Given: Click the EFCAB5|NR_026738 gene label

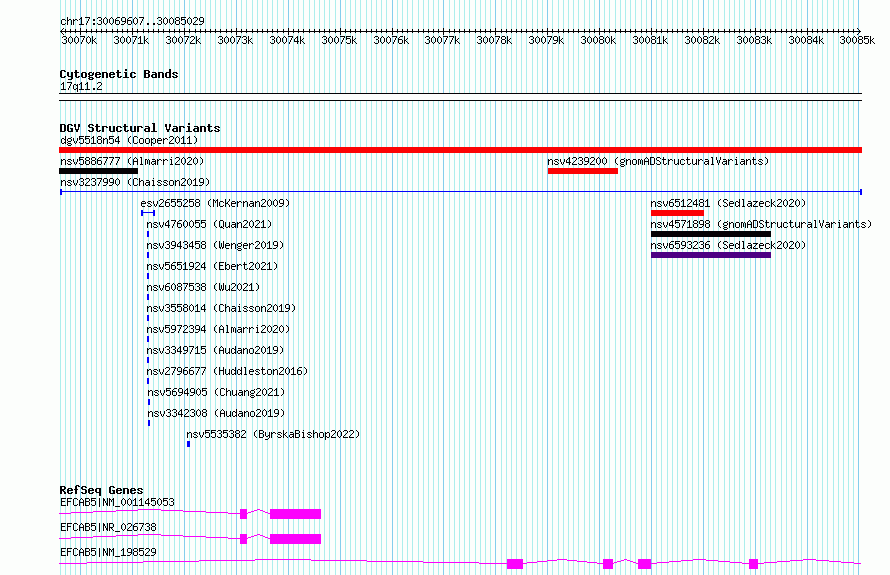Looking at the screenshot, I should click(x=108, y=527).
